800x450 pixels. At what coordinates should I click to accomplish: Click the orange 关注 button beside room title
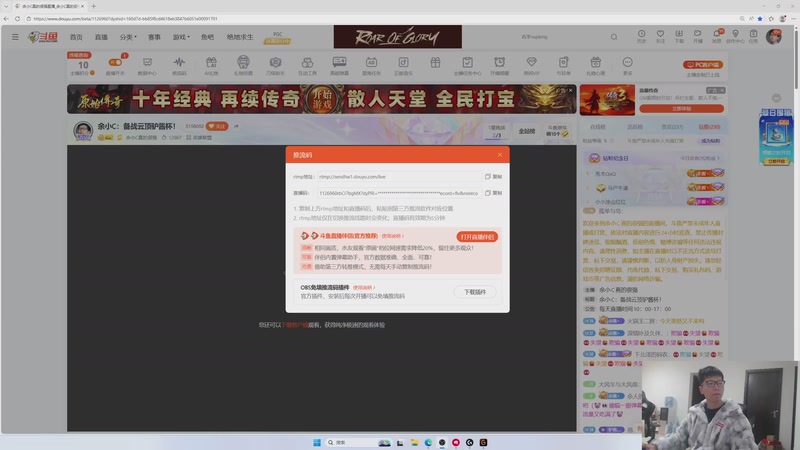click(x=217, y=126)
